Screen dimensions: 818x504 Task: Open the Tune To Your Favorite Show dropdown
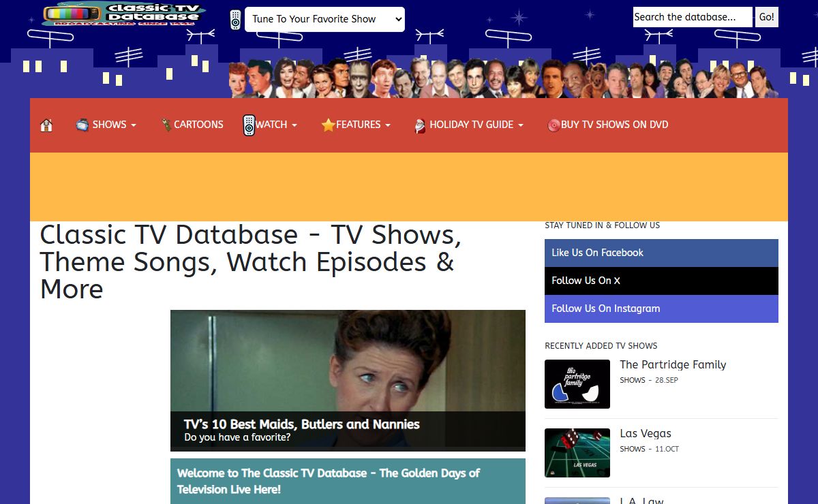[324, 19]
